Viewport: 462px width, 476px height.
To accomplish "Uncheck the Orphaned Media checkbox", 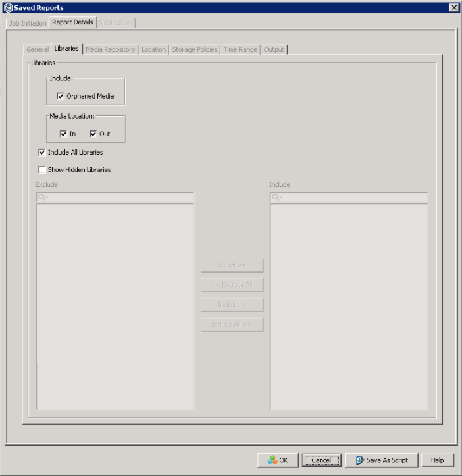I will [60, 96].
